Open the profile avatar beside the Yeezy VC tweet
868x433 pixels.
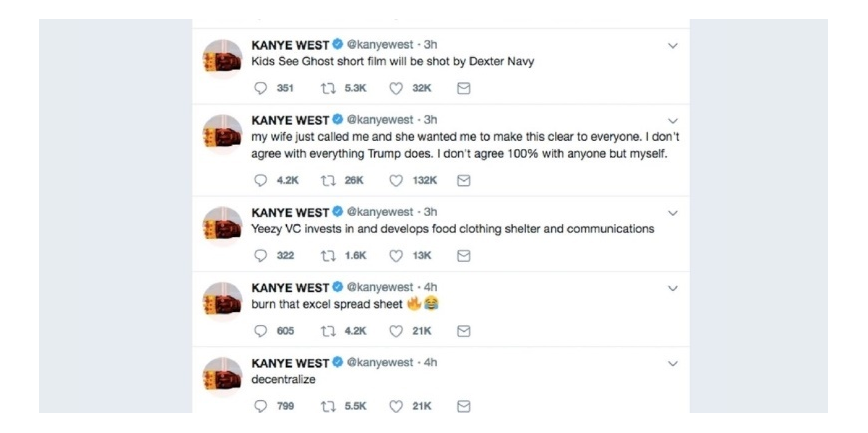pyautogui.click(x=222, y=226)
